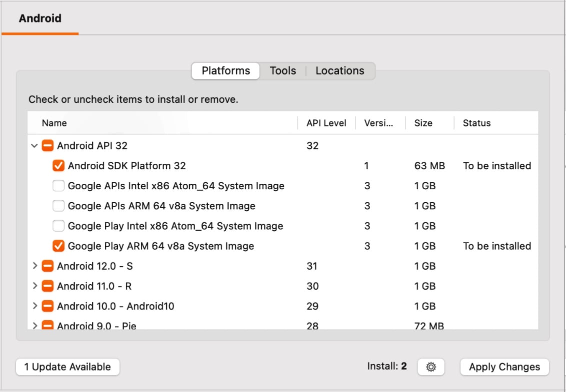Click the Android API 32 row label
Viewport: 566px width, 392px height.
click(92, 146)
